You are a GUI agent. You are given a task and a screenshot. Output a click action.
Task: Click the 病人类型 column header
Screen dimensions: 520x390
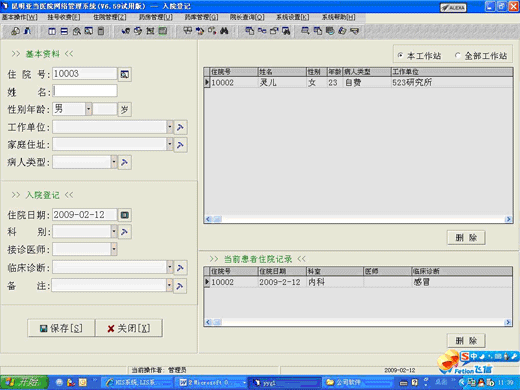click(367, 72)
